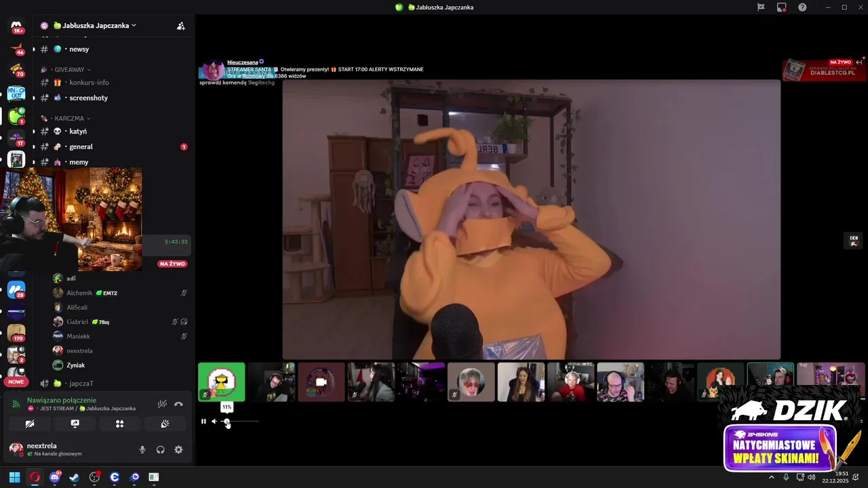Adjust the stream volume slider handle
This screenshot has height=488, width=868.
(227, 422)
